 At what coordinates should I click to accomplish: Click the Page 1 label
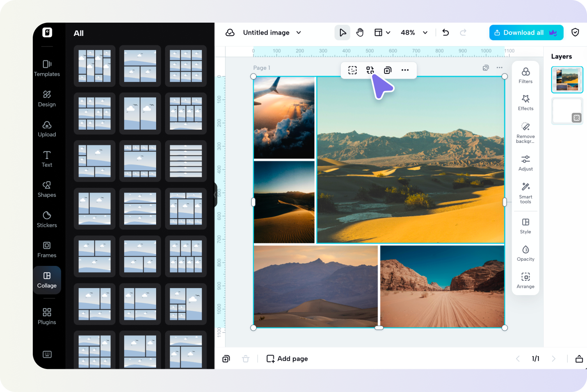[261, 68]
